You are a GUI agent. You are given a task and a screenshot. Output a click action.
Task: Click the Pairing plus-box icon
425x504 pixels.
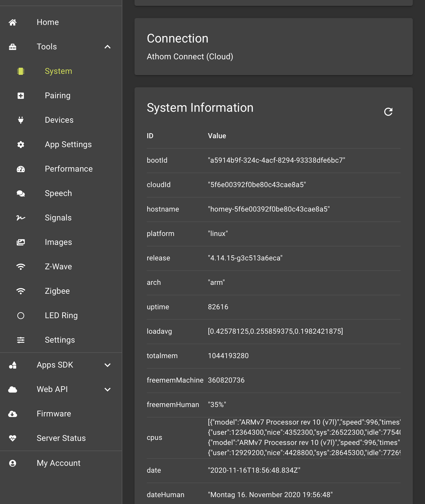coord(21,96)
